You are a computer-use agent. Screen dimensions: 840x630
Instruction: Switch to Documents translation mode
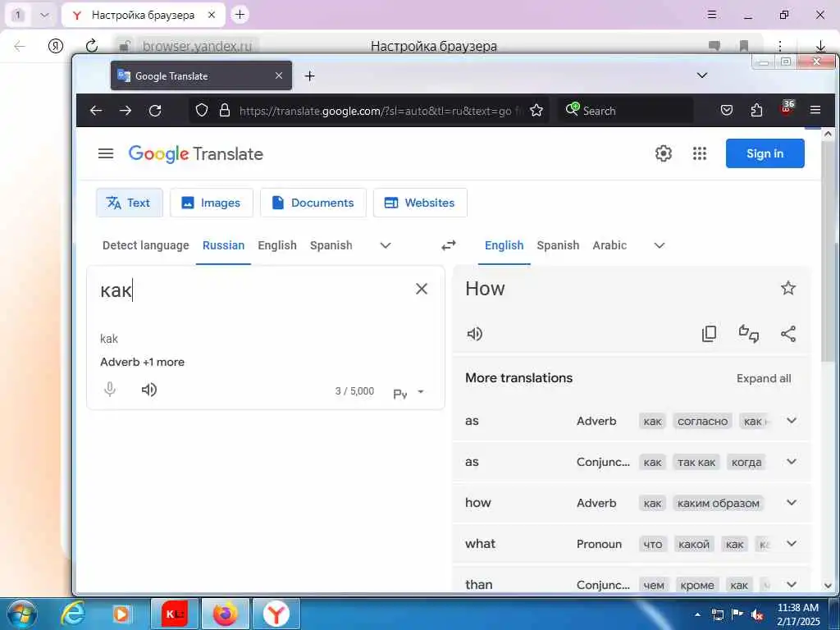pyautogui.click(x=313, y=203)
